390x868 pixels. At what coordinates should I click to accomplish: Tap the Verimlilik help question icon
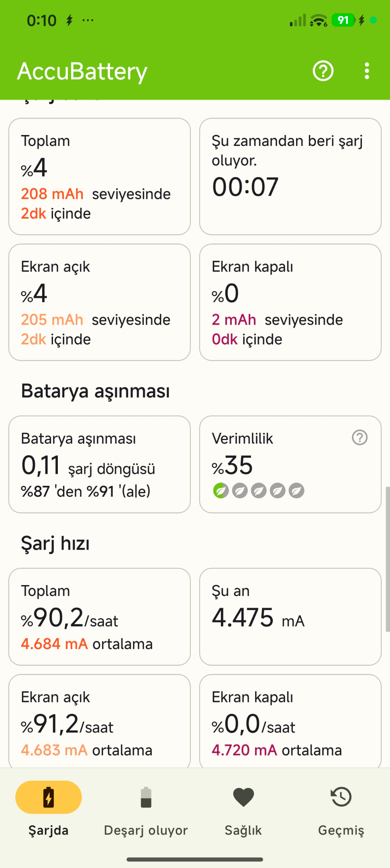359,437
